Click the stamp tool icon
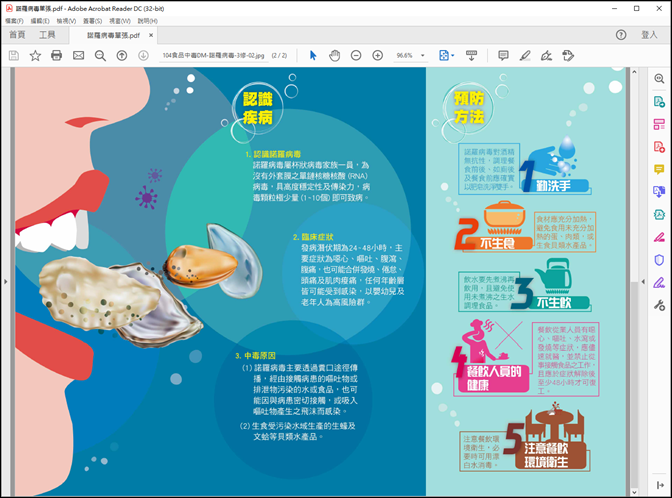The image size is (672, 498). 568,55
